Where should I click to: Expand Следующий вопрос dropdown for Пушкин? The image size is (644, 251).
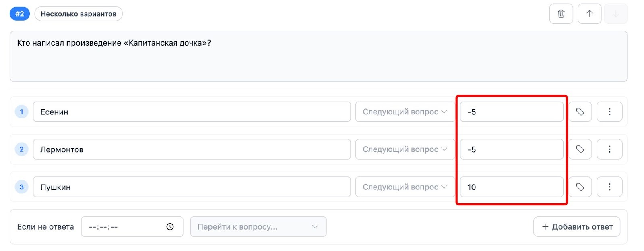405,187
